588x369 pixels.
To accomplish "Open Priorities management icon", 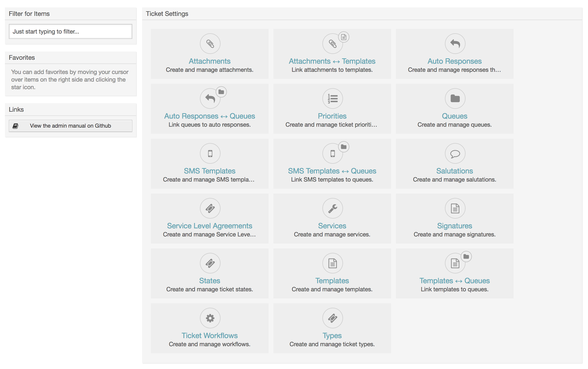I will pos(332,98).
